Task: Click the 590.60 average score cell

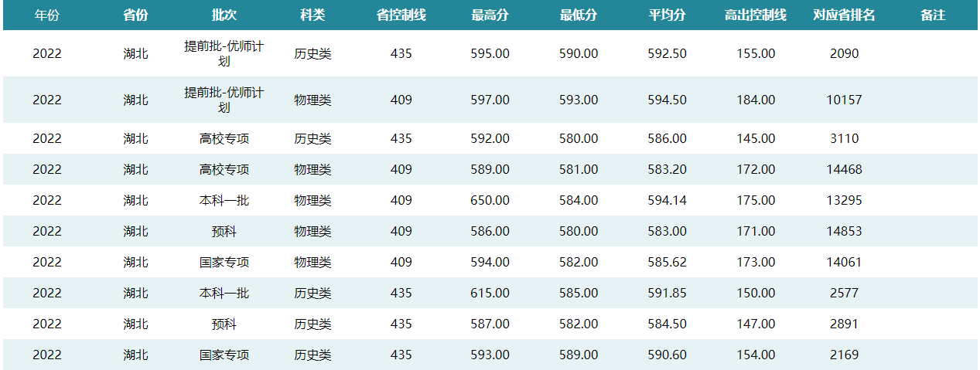Action: point(667,355)
